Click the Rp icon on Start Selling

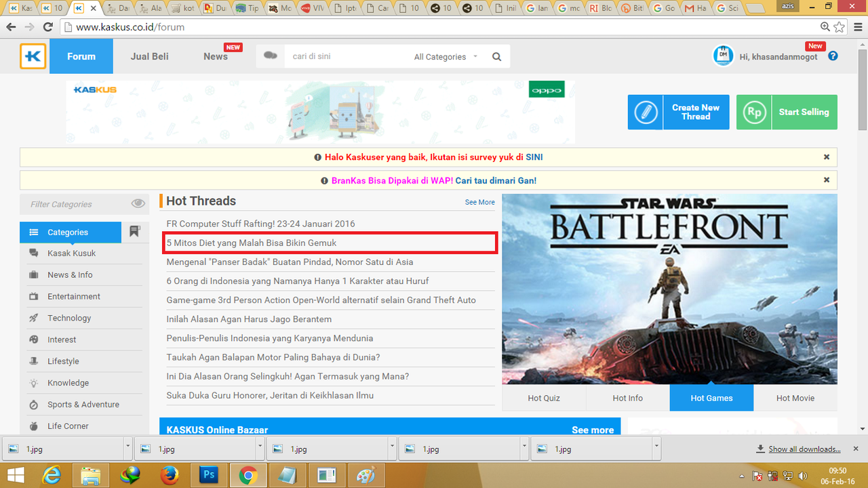coord(754,112)
